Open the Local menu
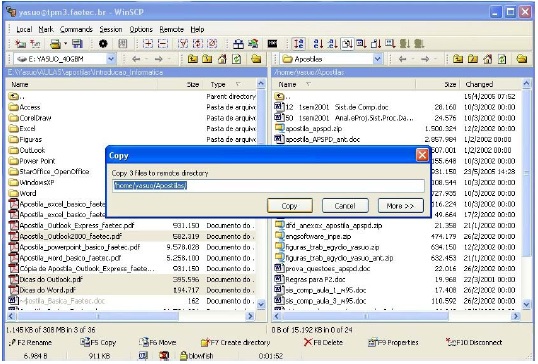538x364 pixels. tap(24, 30)
